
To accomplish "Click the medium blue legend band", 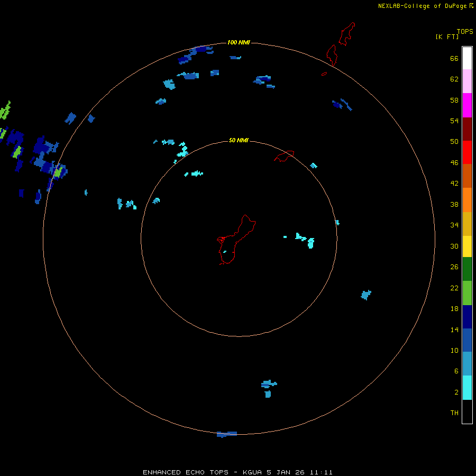I will (467, 340).
